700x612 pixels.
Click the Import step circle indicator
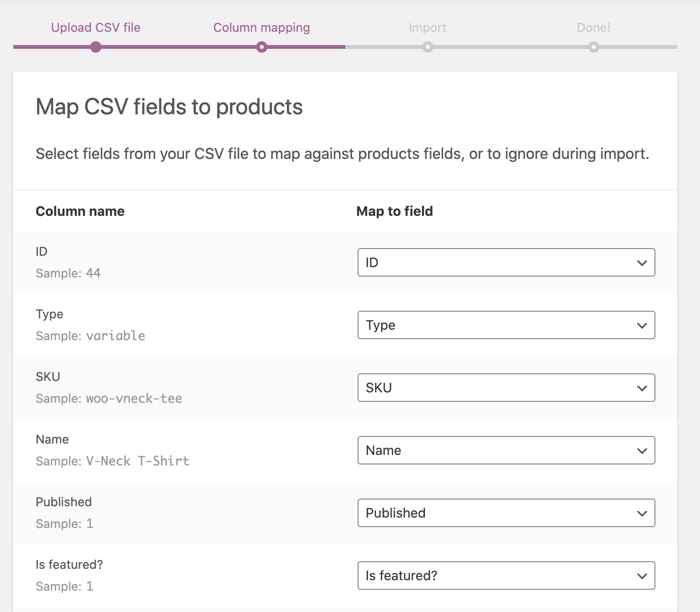coord(427,47)
